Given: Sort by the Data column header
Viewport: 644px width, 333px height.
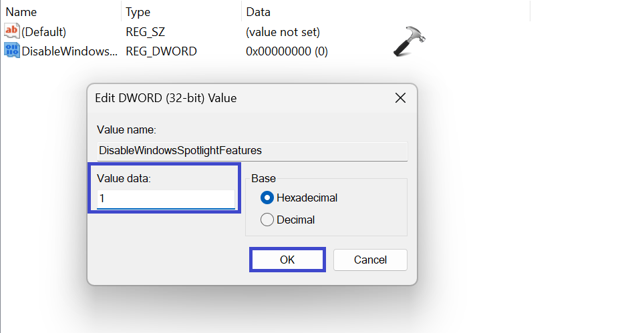Looking at the screenshot, I should coord(259,12).
